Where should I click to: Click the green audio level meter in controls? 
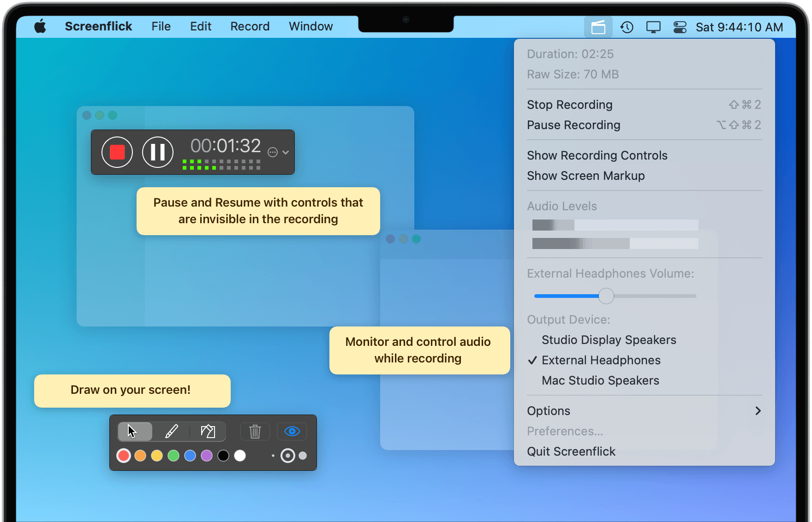(221, 165)
